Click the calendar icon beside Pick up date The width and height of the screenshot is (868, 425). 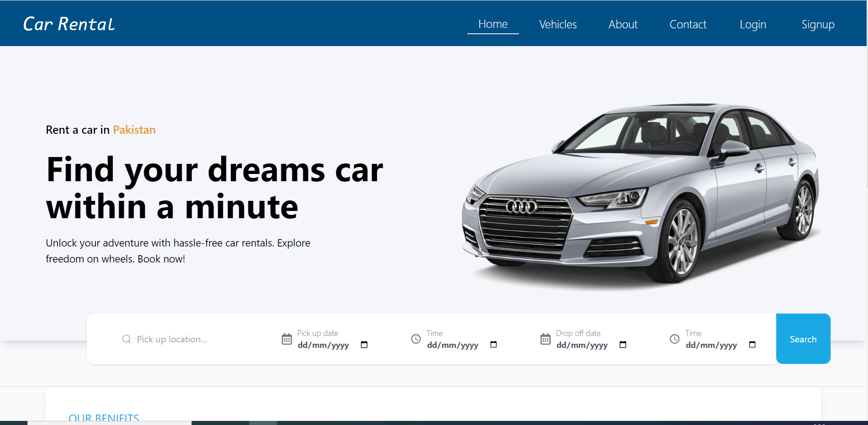pos(287,339)
